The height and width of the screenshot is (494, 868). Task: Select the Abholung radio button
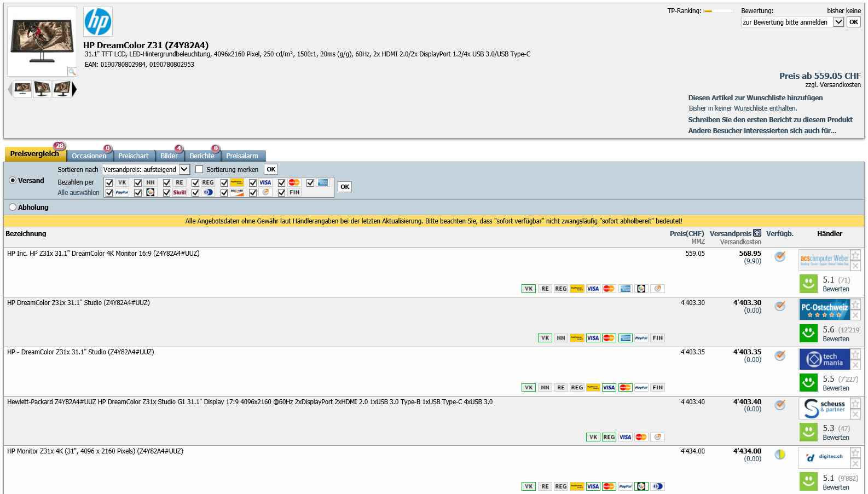(13, 208)
